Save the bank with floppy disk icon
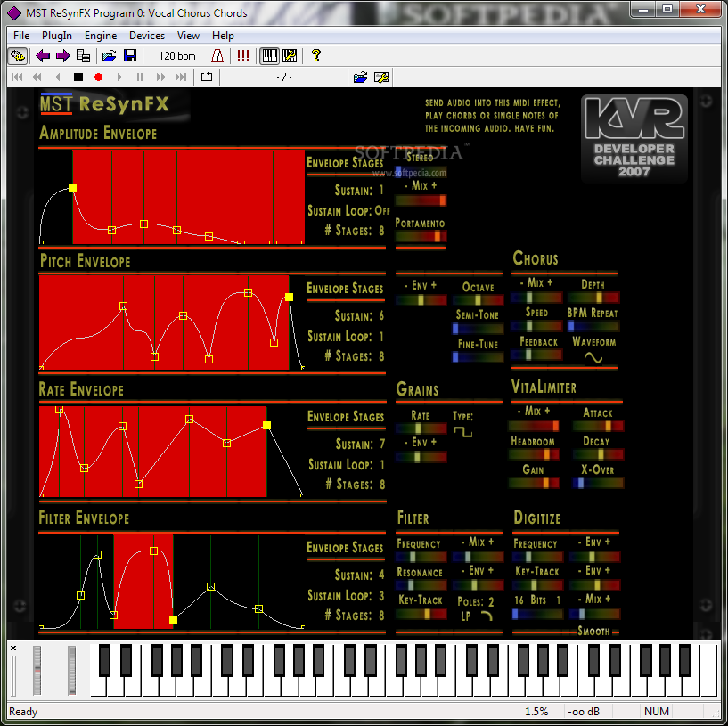 (130, 56)
